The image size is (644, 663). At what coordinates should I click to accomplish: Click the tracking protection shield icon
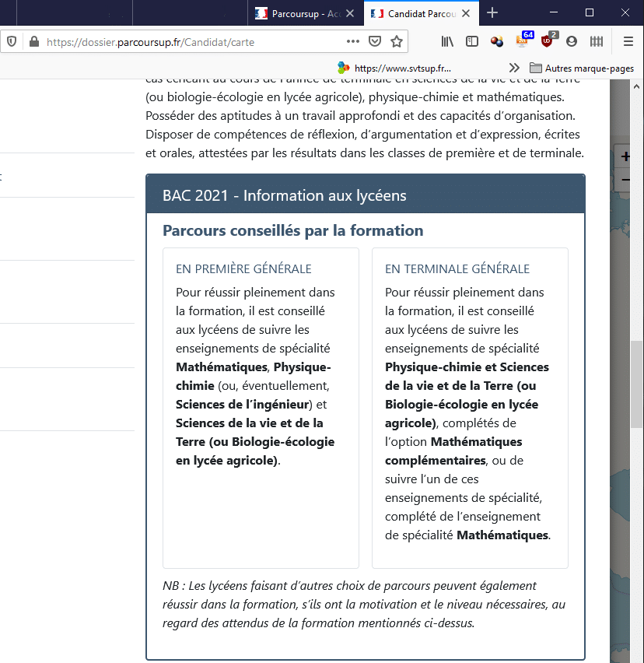click(x=12, y=41)
